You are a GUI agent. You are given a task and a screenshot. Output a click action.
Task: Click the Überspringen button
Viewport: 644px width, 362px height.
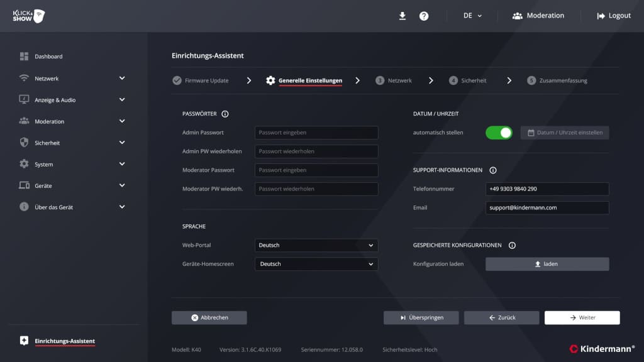tap(421, 318)
